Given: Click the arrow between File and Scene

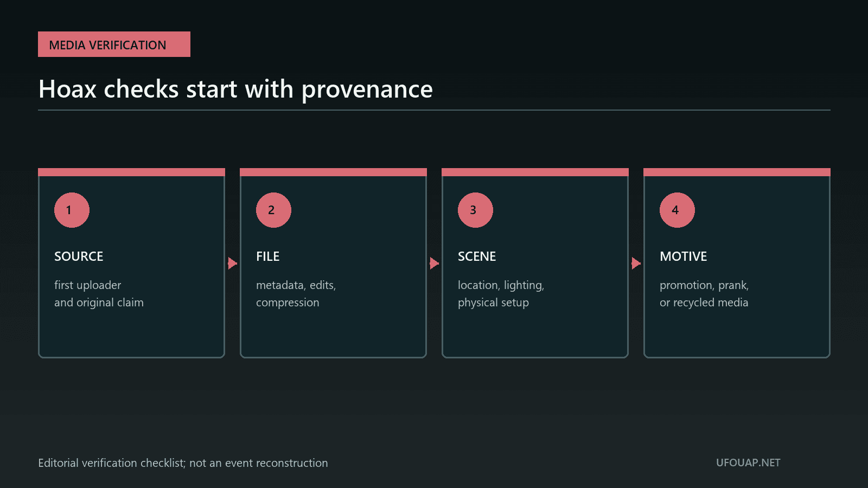Looking at the screenshot, I should [x=434, y=264].
